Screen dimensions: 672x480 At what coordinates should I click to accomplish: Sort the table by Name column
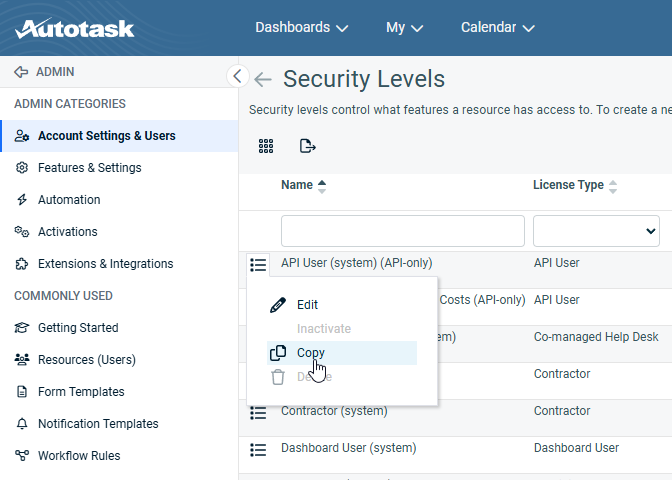[x=303, y=186]
